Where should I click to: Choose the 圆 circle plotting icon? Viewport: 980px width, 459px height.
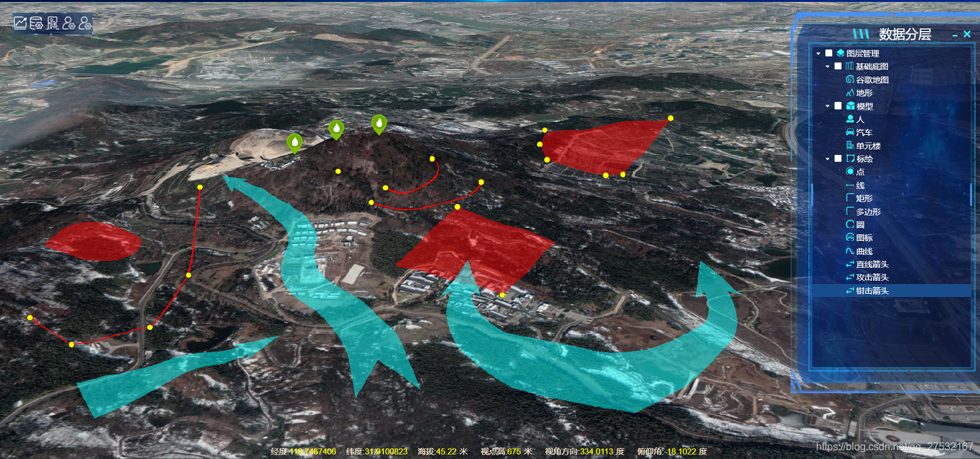tap(850, 225)
